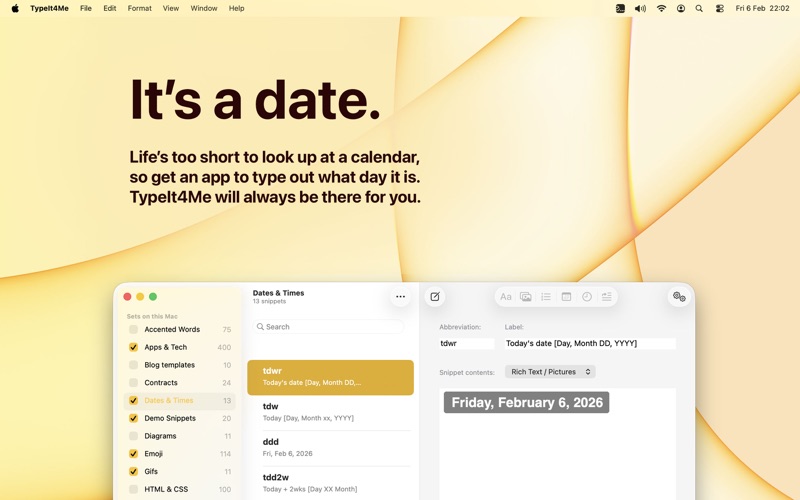The height and width of the screenshot is (500, 800).
Task: Enable the Diagrams set checkbox
Action: point(133,436)
